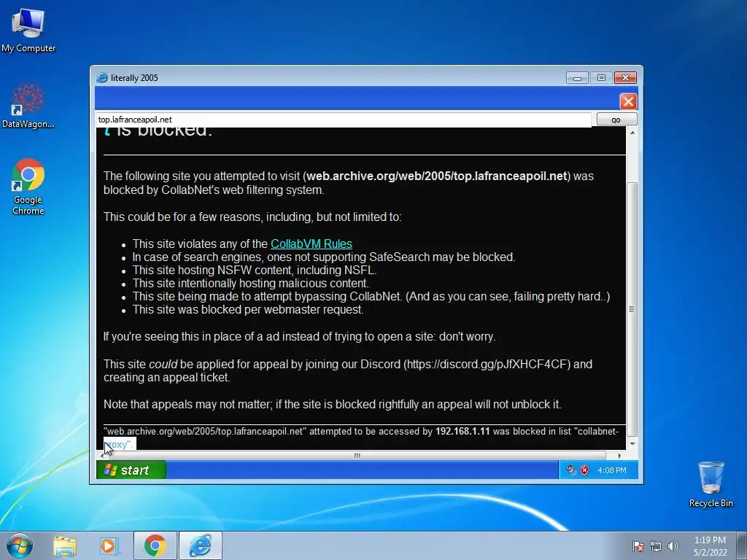Open My Computer desktop icon
The height and width of the screenshot is (560, 747).
pyautogui.click(x=28, y=29)
